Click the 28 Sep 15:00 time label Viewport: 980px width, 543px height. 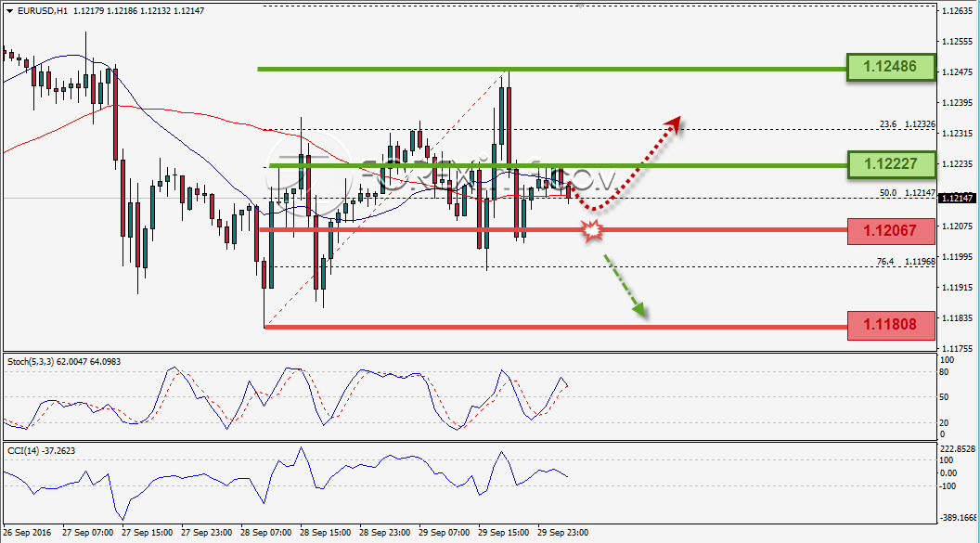pos(325,533)
